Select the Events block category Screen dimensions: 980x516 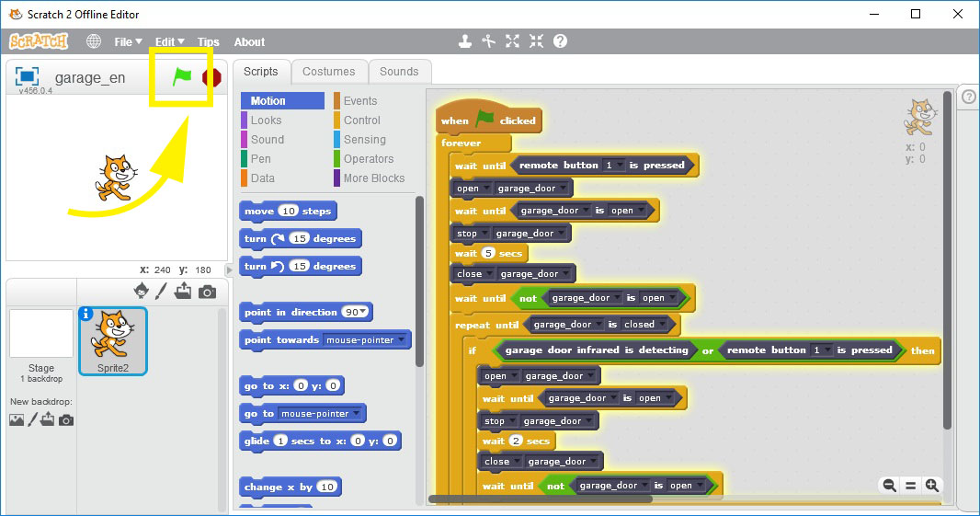[x=359, y=101]
